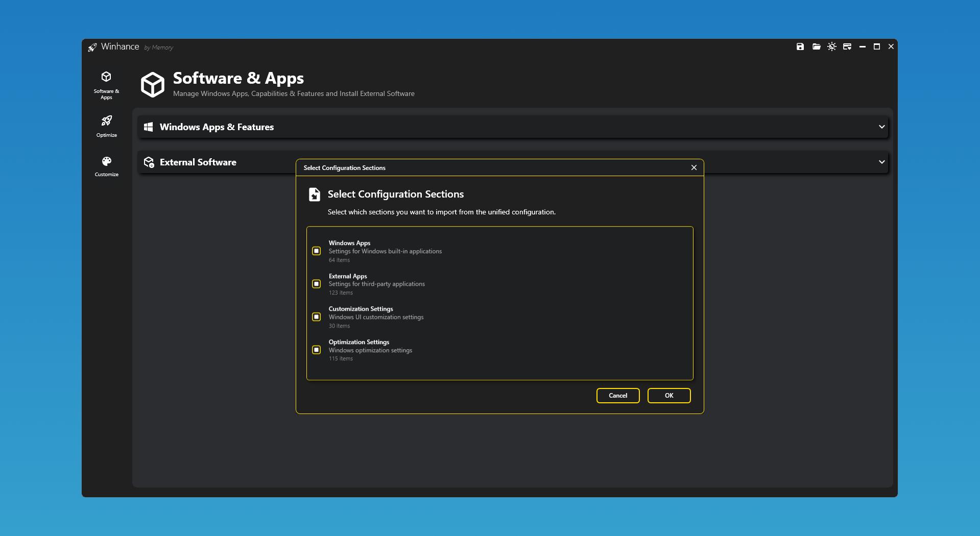This screenshot has height=536, width=980.
Task: Click the Windows Apps & Features header
Action: [217, 127]
